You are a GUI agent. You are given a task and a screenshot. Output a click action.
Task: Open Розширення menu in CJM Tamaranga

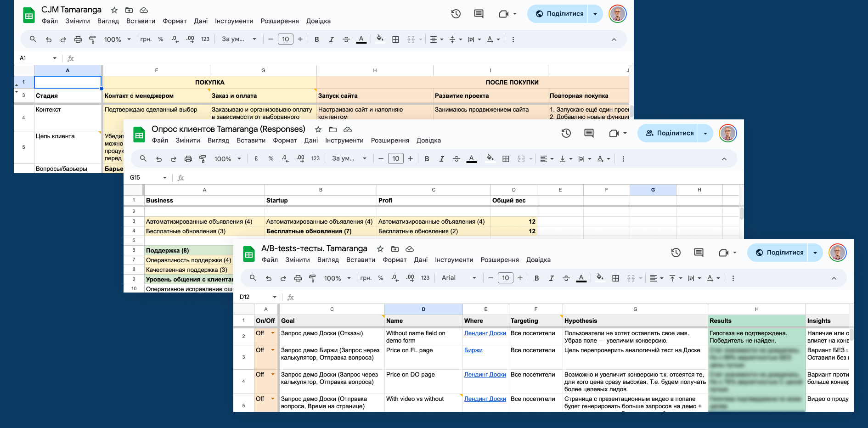[280, 21]
